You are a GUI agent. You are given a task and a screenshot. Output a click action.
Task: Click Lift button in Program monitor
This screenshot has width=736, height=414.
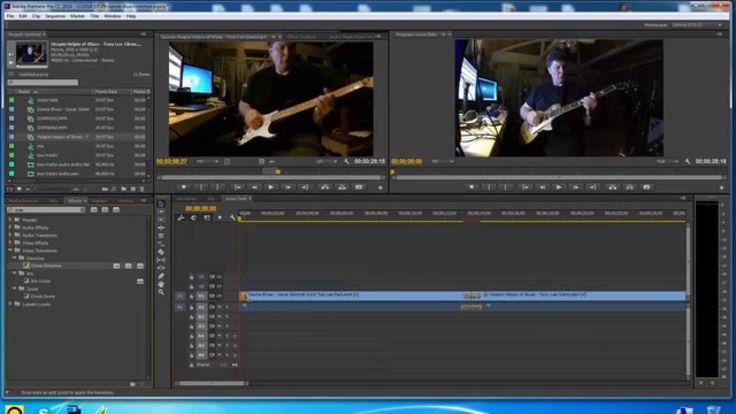pos(612,187)
